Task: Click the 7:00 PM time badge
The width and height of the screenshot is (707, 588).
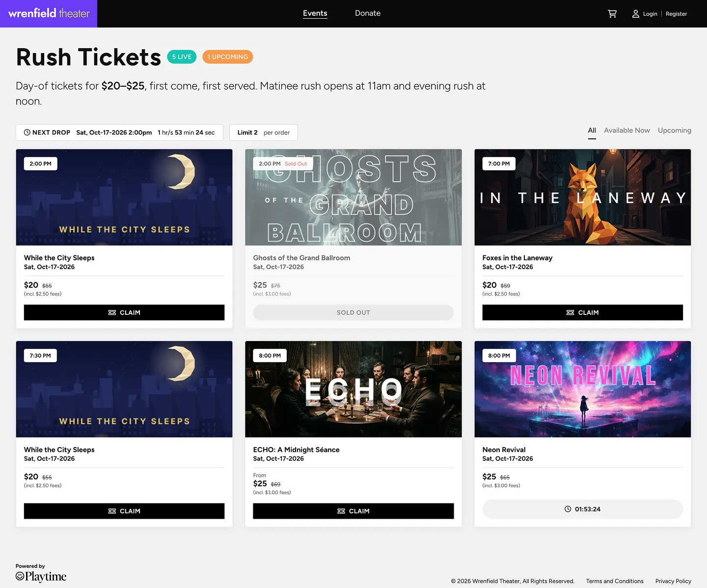Action: 499,164
